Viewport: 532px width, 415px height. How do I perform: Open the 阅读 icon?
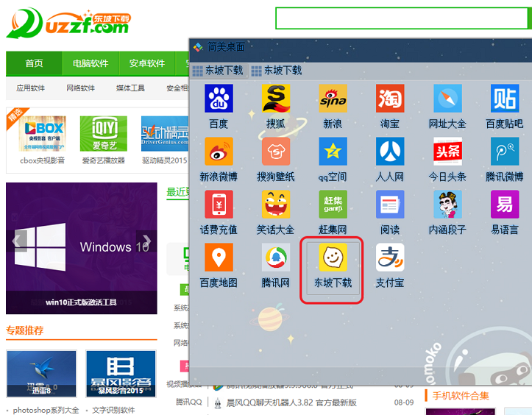390,205
